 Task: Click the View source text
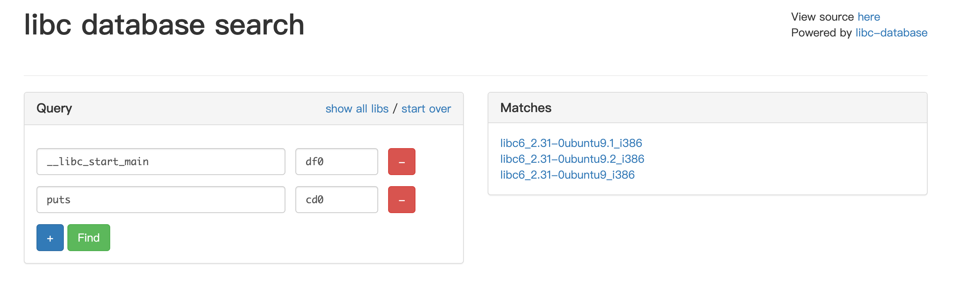click(x=823, y=17)
